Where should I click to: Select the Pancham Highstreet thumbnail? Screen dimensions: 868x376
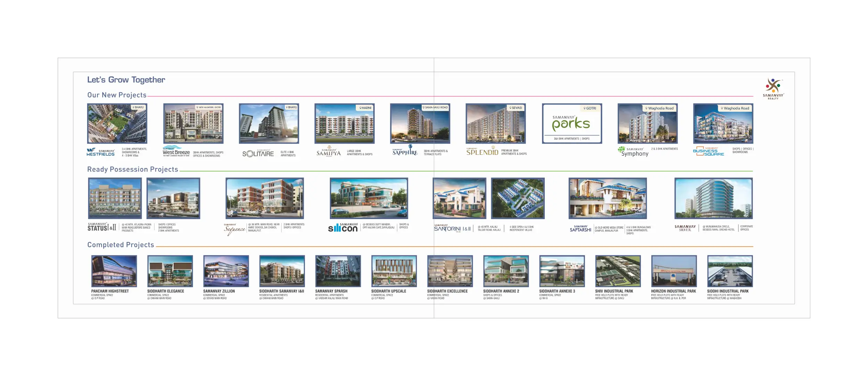click(114, 271)
